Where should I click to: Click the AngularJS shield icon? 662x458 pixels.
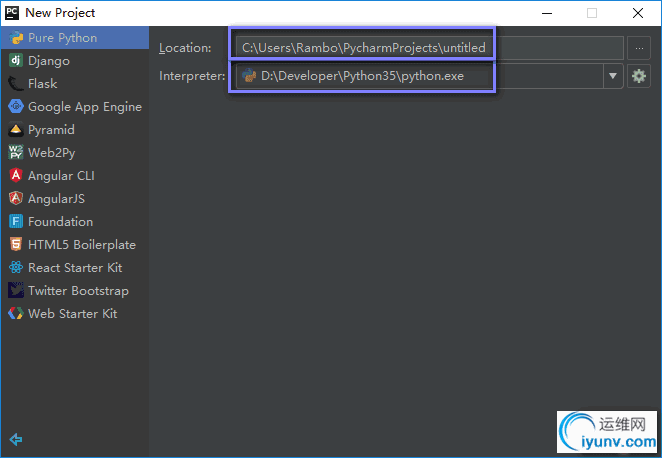(x=16, y=198)
